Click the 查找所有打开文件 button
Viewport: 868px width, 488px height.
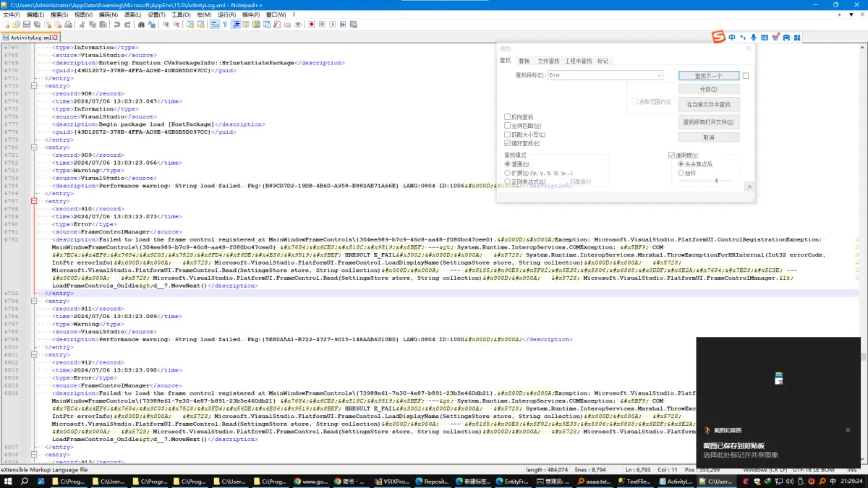point(709,122)
